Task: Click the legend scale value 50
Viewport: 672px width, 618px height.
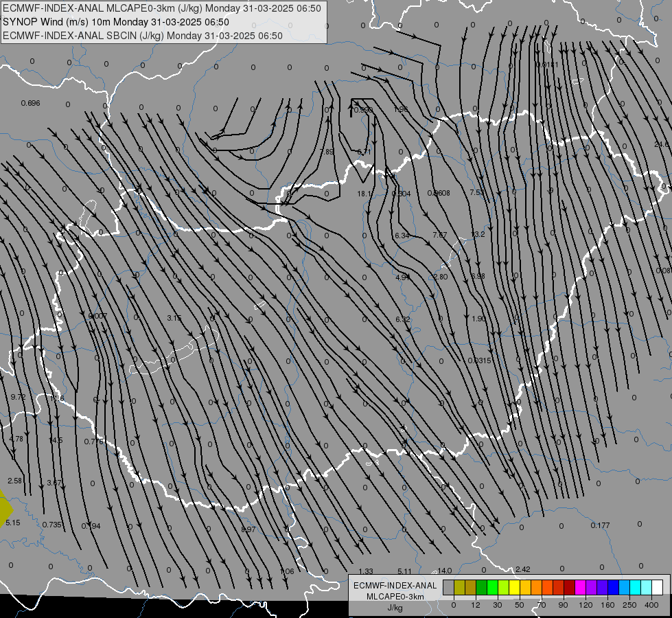Action: (x=520, y=605)
